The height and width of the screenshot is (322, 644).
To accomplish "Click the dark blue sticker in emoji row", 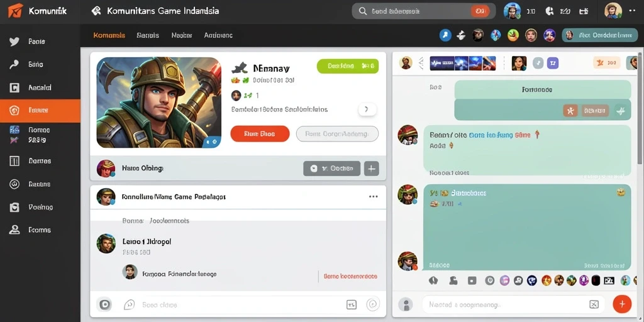I will 532,280.
